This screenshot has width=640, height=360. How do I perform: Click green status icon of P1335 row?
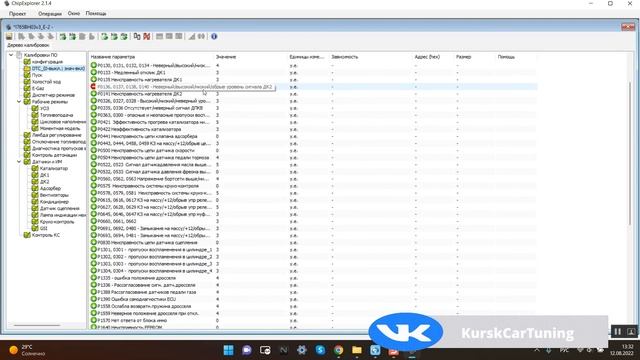click(x=93, y=278)
